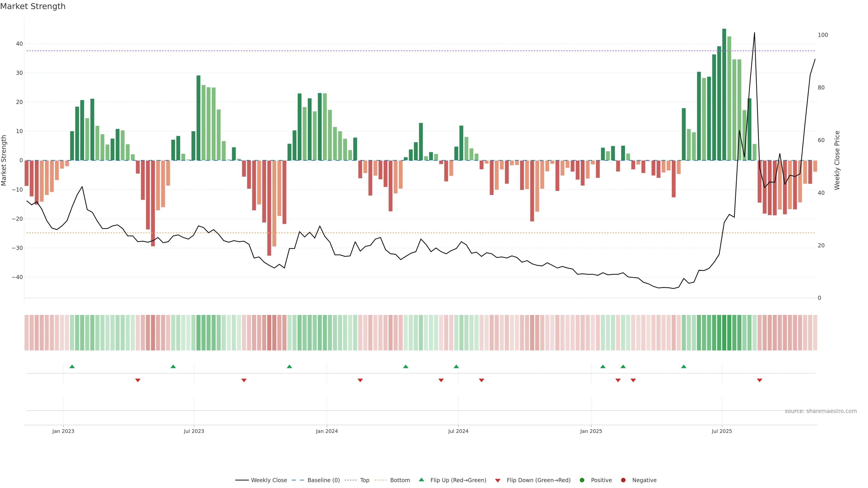
Task: Click the green flip-up marker before Jul 2025
Action: coord(684,366)
